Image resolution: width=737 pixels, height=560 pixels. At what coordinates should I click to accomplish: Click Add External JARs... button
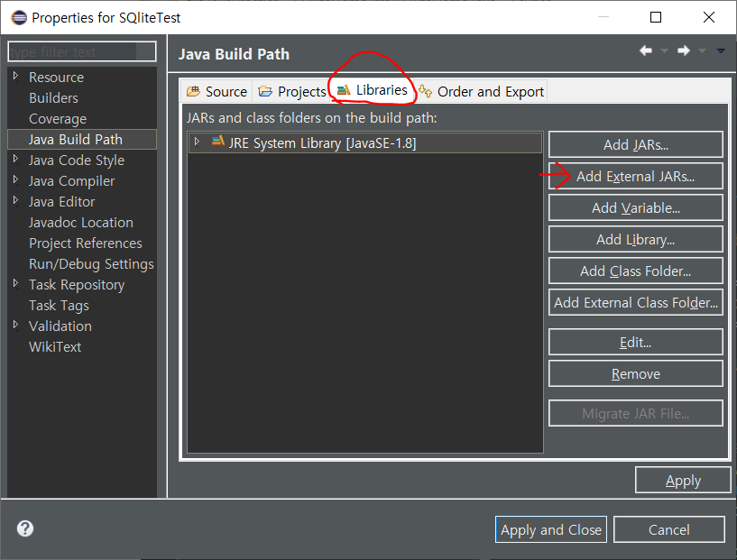[x=635, y=176]
